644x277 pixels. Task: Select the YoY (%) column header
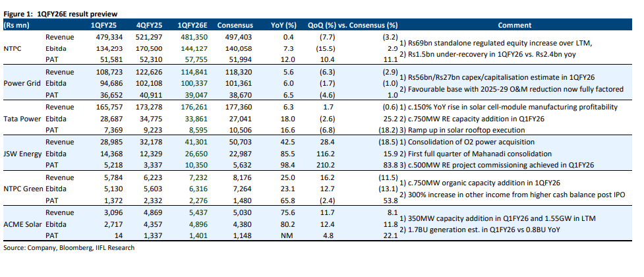coord(284,25)
